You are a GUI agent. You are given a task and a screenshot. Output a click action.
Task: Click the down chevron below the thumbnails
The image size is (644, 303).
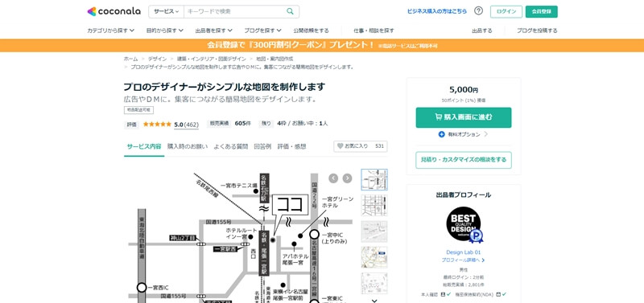(x=374, y=301)
